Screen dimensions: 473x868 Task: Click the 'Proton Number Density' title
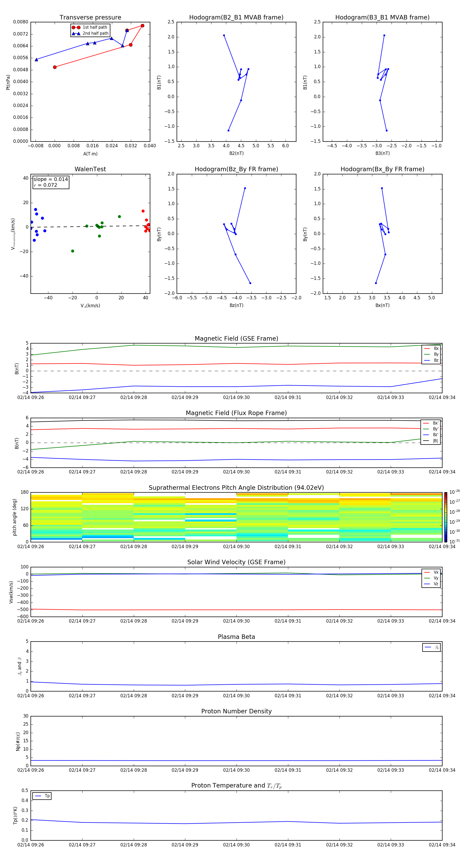tap(236, 711)
